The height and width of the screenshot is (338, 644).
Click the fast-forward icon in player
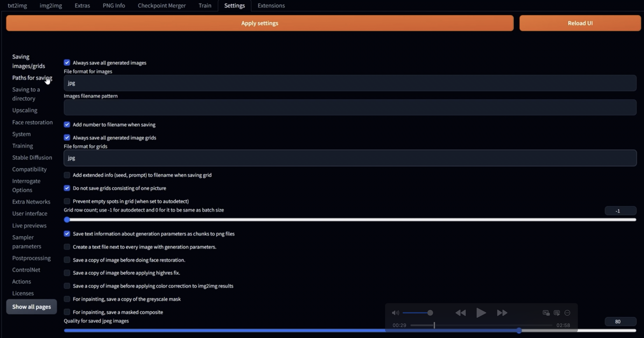click(x=502, y=313)
